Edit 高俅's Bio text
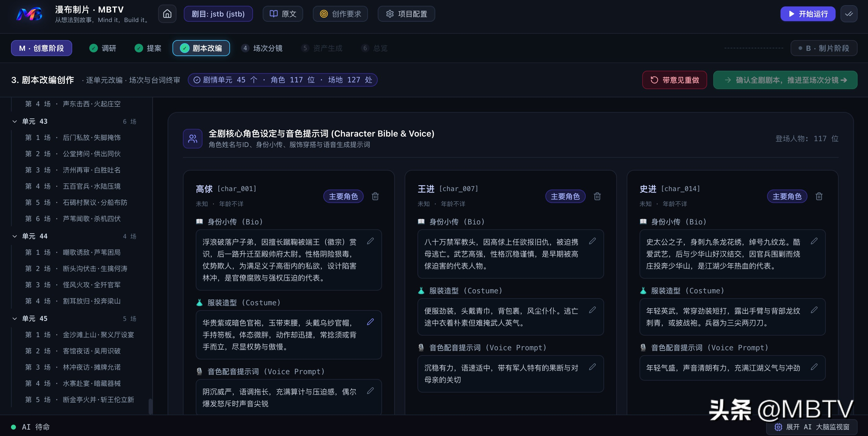 click(370, 241)
